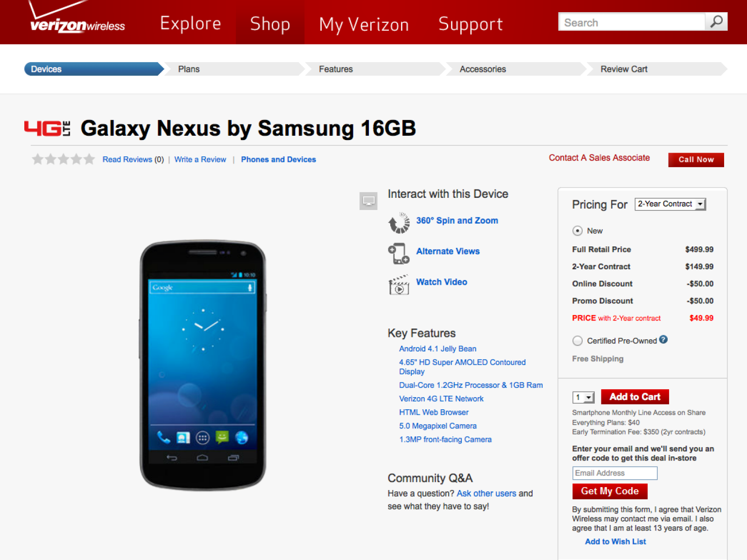Select the Certified Pre-Owned radio option

(578, 341)
